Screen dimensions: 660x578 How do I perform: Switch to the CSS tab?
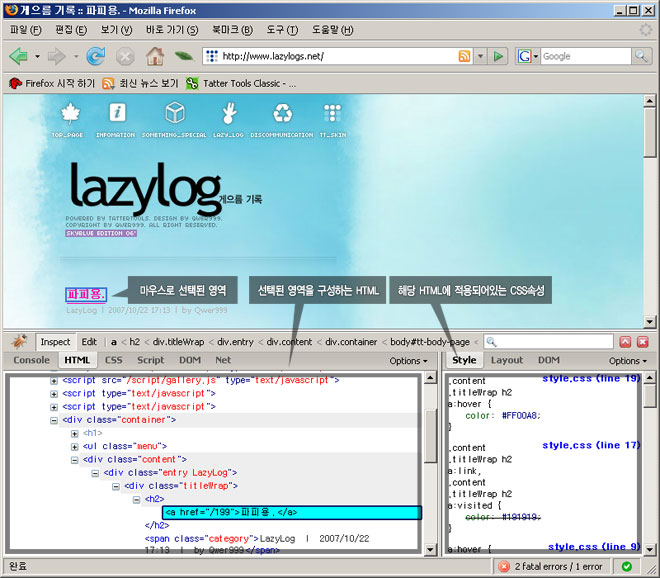(114, 360)
